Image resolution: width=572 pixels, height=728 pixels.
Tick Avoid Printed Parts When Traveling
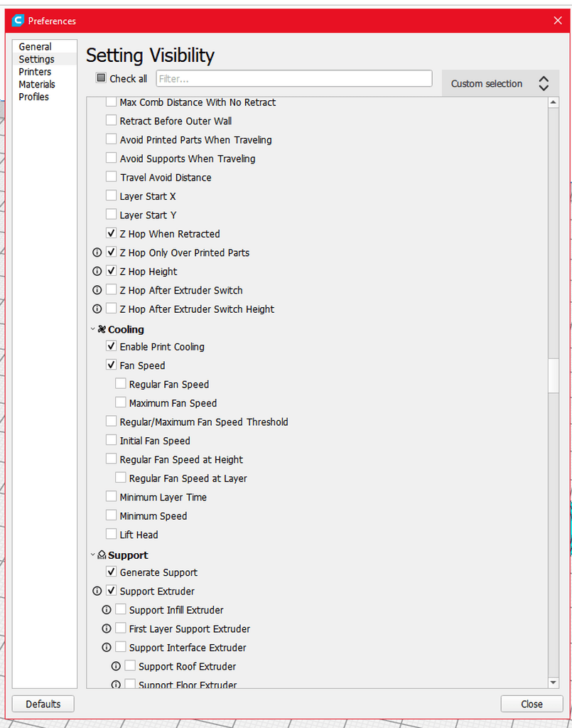pos(111,139)
